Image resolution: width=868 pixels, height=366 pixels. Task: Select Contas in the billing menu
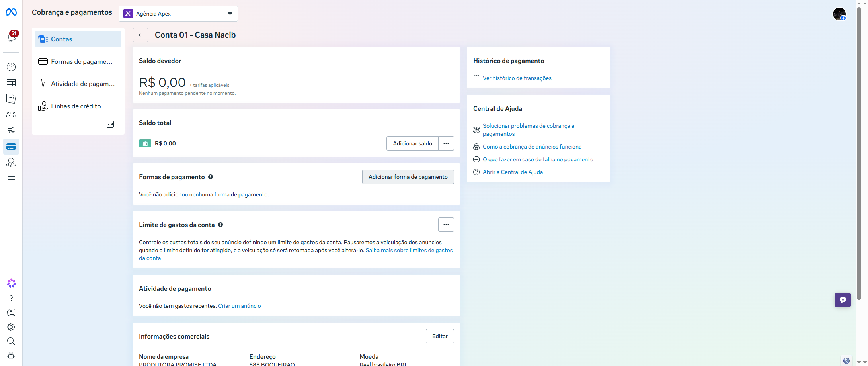[x=78, y=39]
